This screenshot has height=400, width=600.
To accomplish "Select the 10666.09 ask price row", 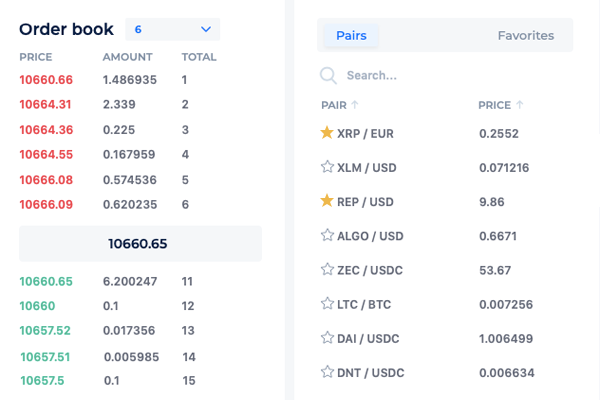I will click(46, 204).
